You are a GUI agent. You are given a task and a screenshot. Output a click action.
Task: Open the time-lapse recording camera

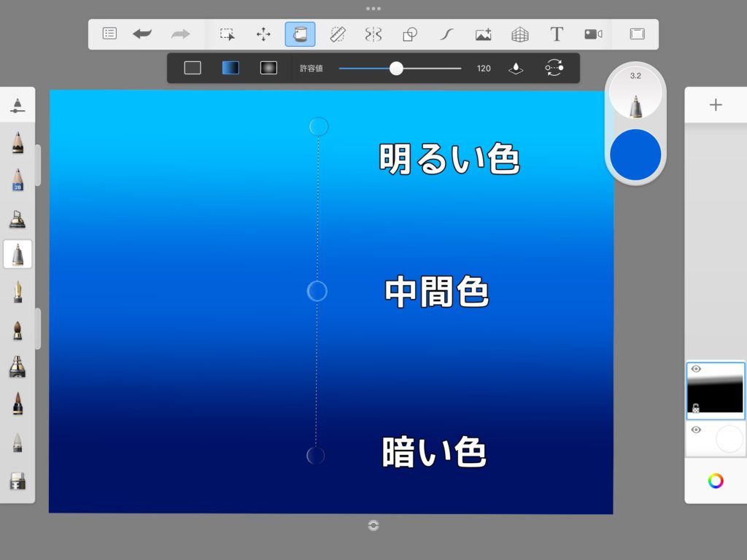pos(593,34)
